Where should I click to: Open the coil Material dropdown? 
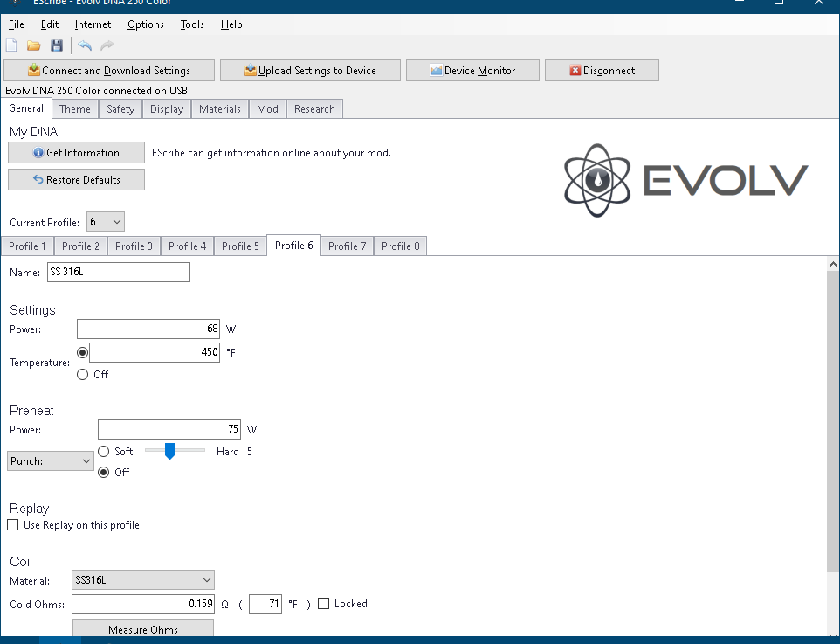click(x=143, y=580)
